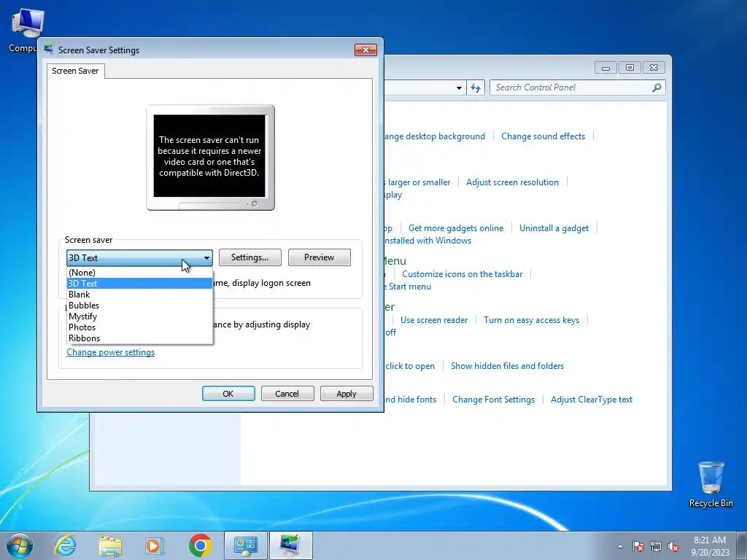The height and width of the screenshot is (560, 747).
Task: Select the Screen Saver tab
Action: click(75, 71)
